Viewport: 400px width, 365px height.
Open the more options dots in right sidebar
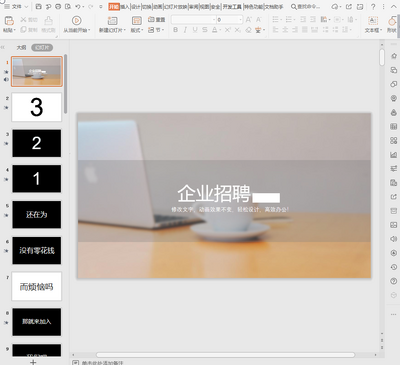pos(393,314)
